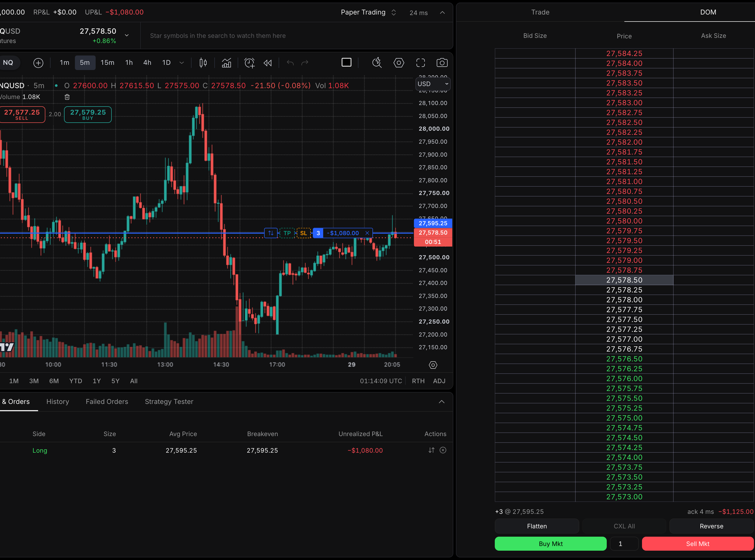Screen dimensions: 755x560
Task: Undo the last chart action
Action: [290, 63]
